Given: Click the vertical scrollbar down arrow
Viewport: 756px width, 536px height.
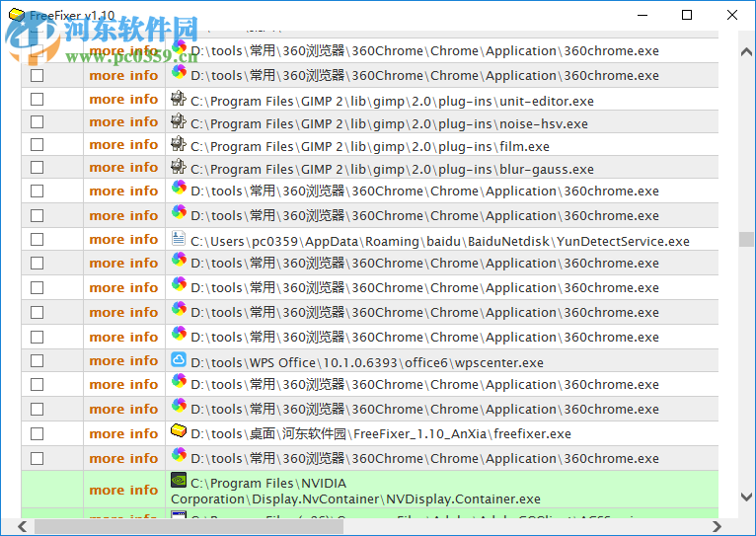Looking at the screenshot, I should 746,497.
